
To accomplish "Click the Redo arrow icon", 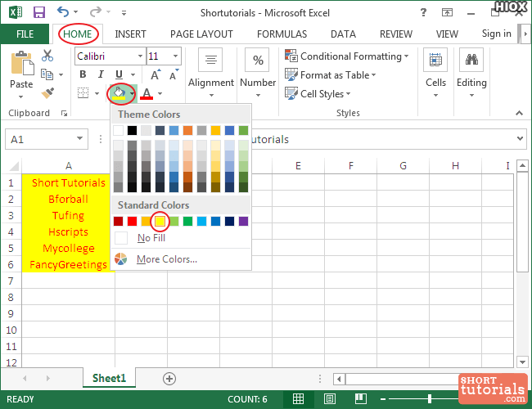I will [x=95, y=12].
